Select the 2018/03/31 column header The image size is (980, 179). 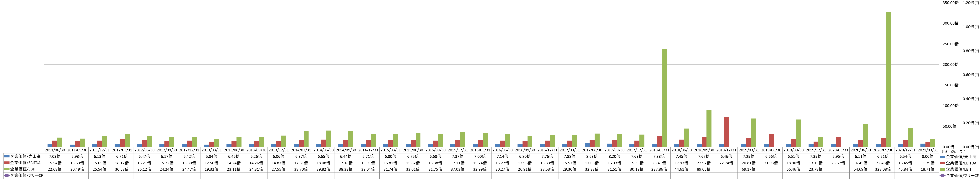pyautogui.click(x=659, y=150)
